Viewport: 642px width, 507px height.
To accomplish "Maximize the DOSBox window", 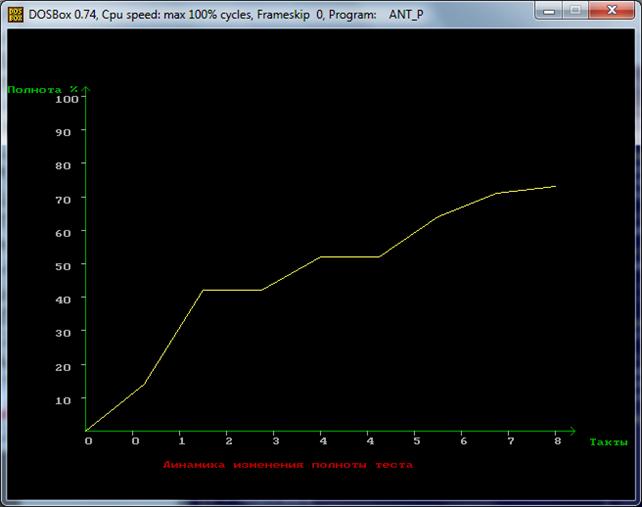I will tap(575, 11).
